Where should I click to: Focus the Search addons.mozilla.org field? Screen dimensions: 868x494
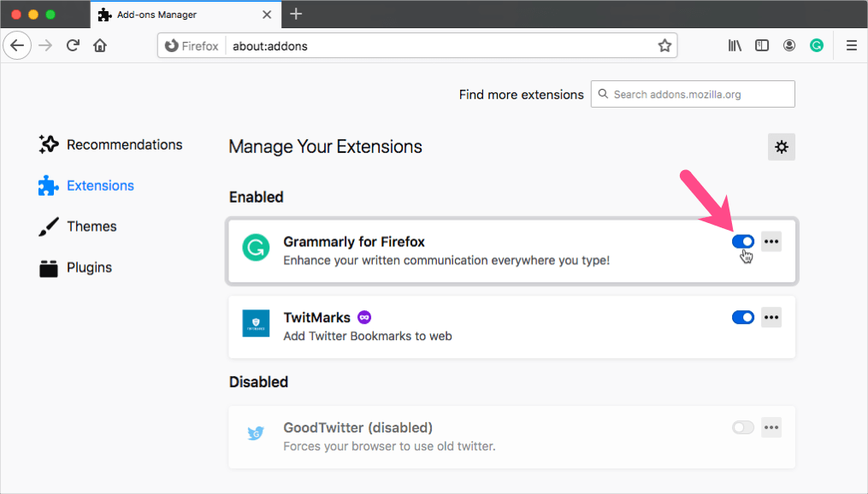[x=693, y=94]
